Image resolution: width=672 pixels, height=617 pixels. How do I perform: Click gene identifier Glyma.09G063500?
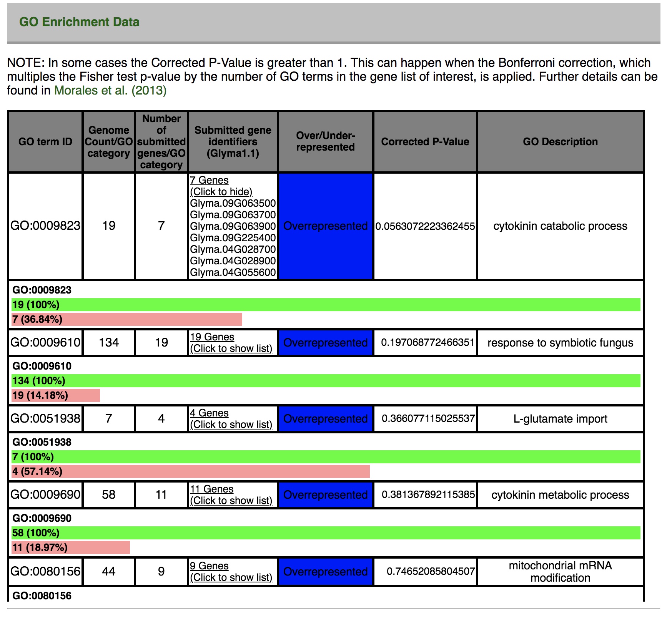[x=233, y=203]
